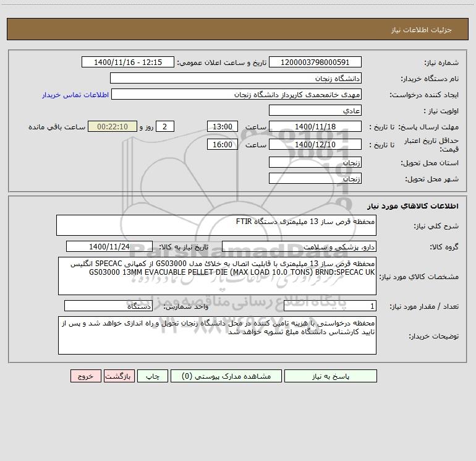The width and height of the screenshot is (476, 461).
Task: Click label تاریخ نیاز به کالا
Action: coord(184,247)
